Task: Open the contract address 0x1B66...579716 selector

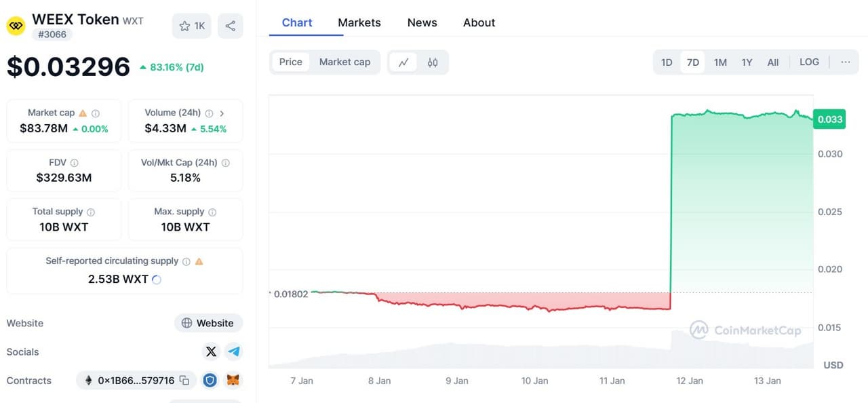Action: (133, 380)
